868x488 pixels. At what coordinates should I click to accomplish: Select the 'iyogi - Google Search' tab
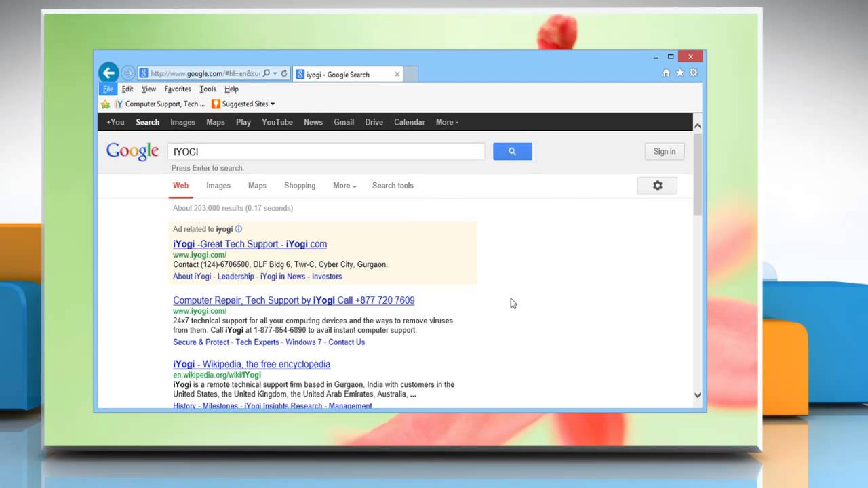348,74
